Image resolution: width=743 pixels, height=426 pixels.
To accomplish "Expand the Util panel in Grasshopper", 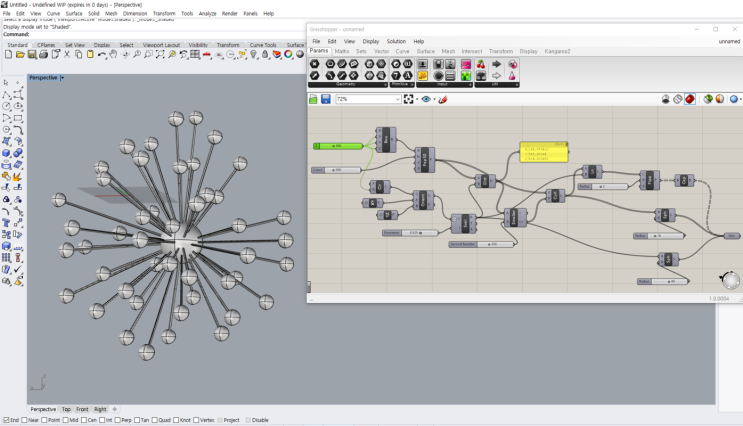I will pos(516,85).
